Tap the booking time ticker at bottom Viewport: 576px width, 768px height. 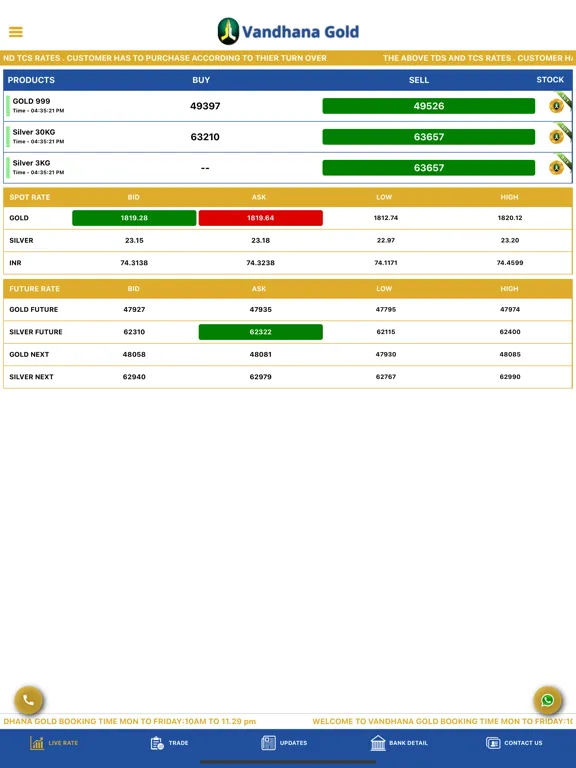click(x=288, y=721)
